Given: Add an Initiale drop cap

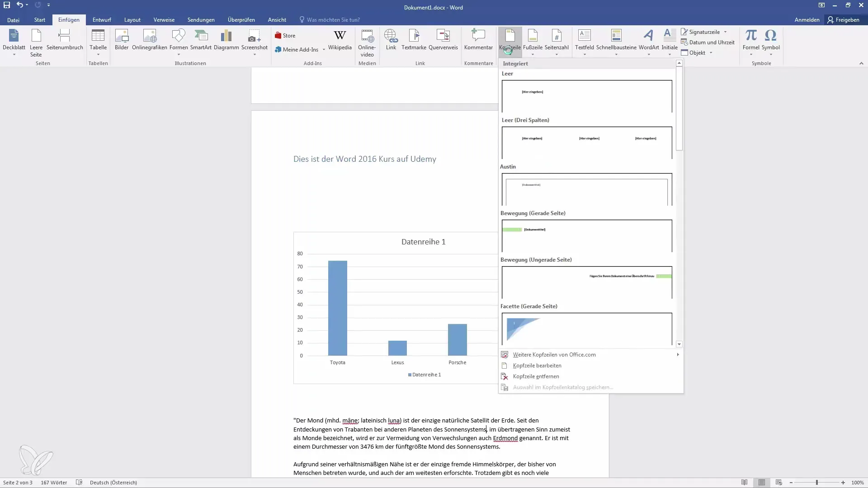Looking at the screenshot, I should tap(670, 42).
